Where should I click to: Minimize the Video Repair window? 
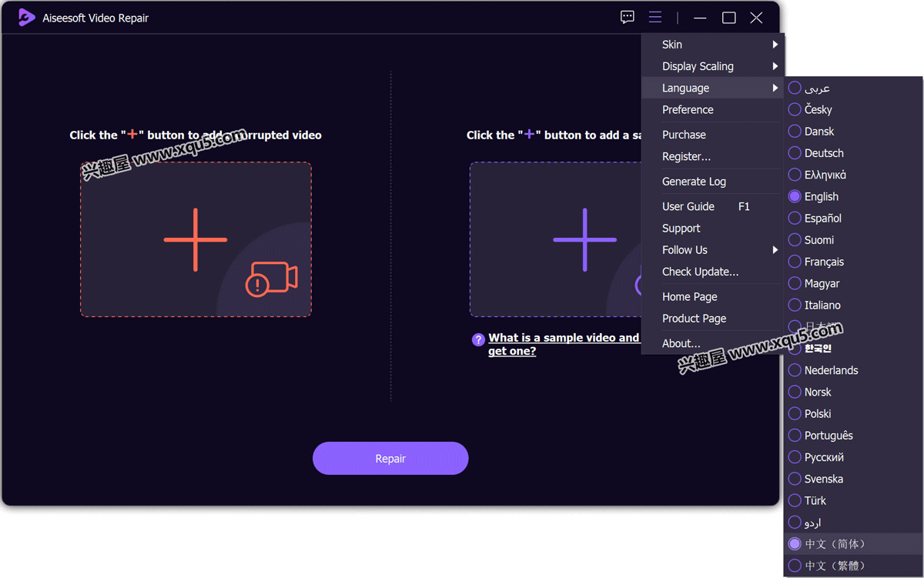(700, 18)
